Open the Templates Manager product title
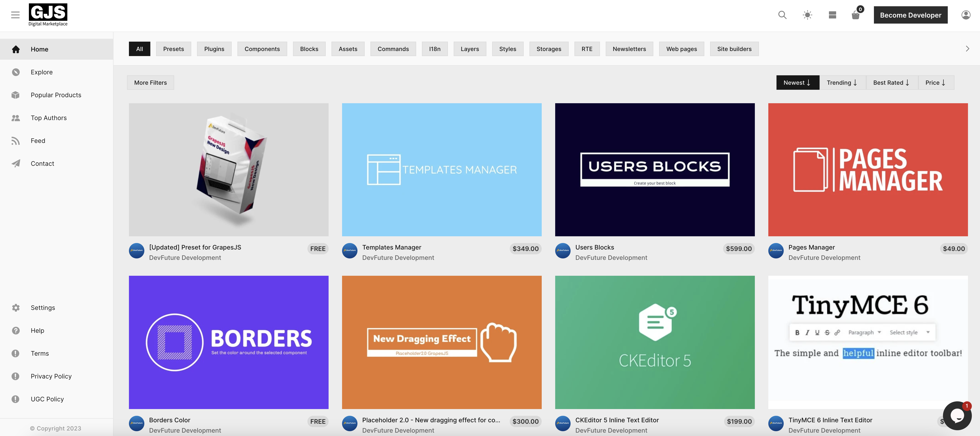The height and width of the screenshot is (436, 980). pos(391,247)
